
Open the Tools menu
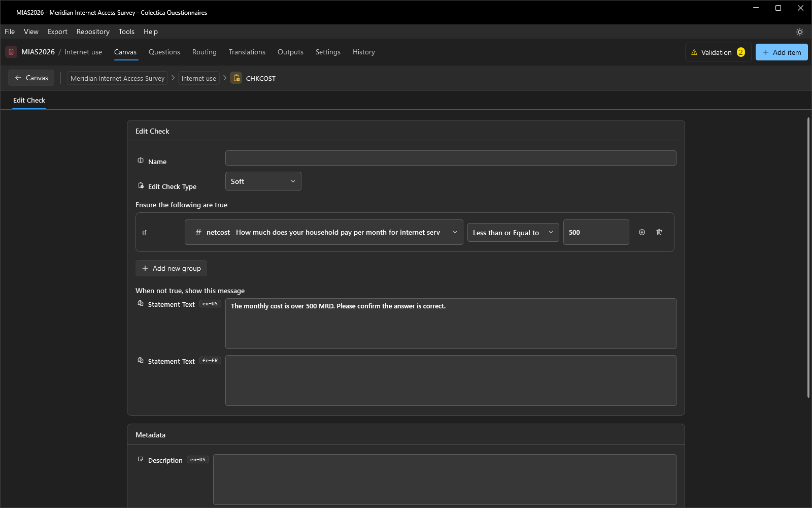126,31
